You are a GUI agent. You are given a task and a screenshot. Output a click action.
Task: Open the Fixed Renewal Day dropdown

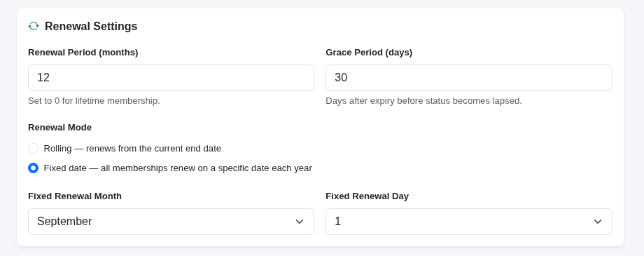(468, 222)
